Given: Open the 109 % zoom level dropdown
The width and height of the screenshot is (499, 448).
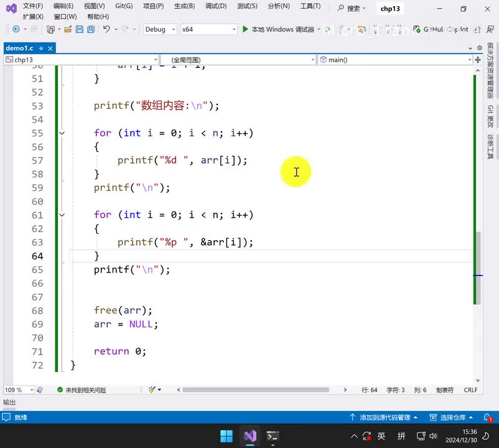Looking at the screenshot, I should pos(19,390).
